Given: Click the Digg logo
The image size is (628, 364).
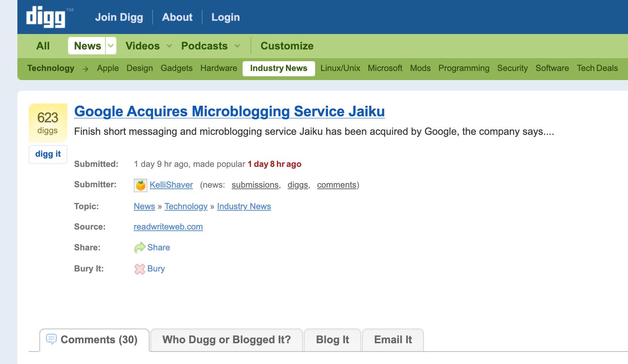Looking at the screenshot, I should (46, 17).
